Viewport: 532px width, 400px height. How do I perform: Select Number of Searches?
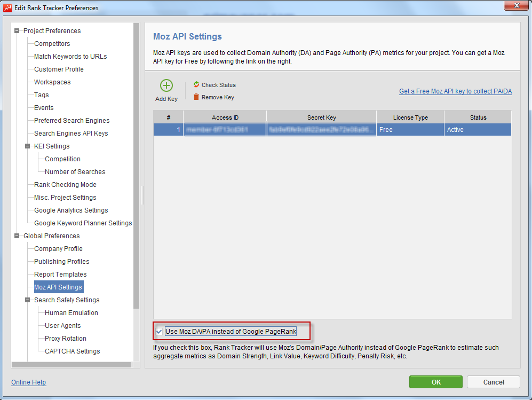(75, 172)
